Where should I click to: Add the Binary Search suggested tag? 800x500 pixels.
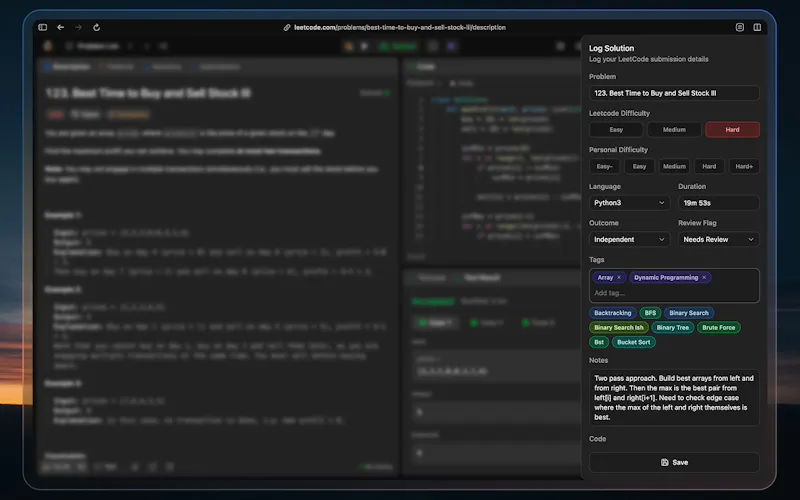pos(689,313)
